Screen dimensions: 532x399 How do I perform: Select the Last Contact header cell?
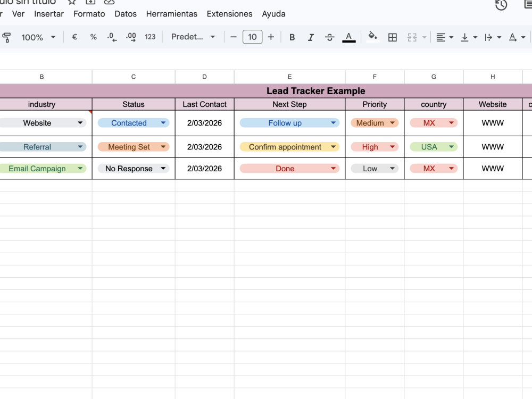click(x=205, y=104)
